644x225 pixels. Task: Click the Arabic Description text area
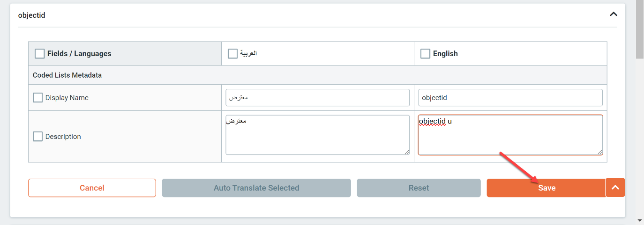[x=318, y=135]
